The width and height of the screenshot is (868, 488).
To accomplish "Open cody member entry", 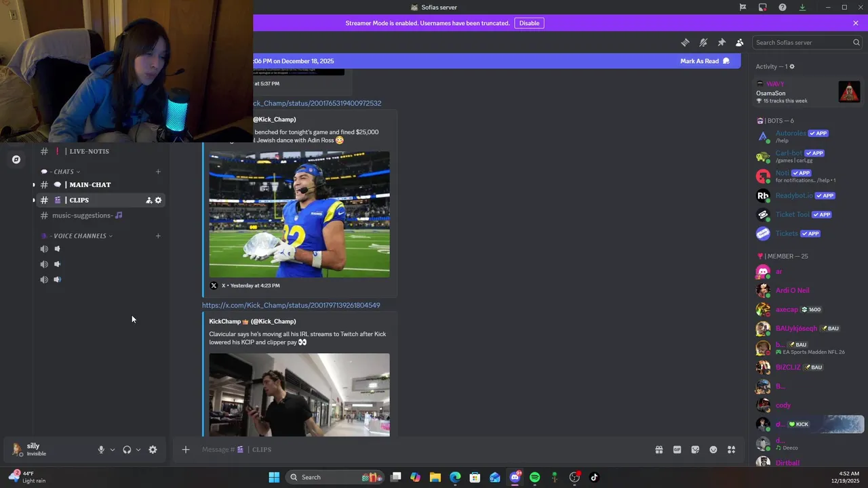I will point(807,405).
